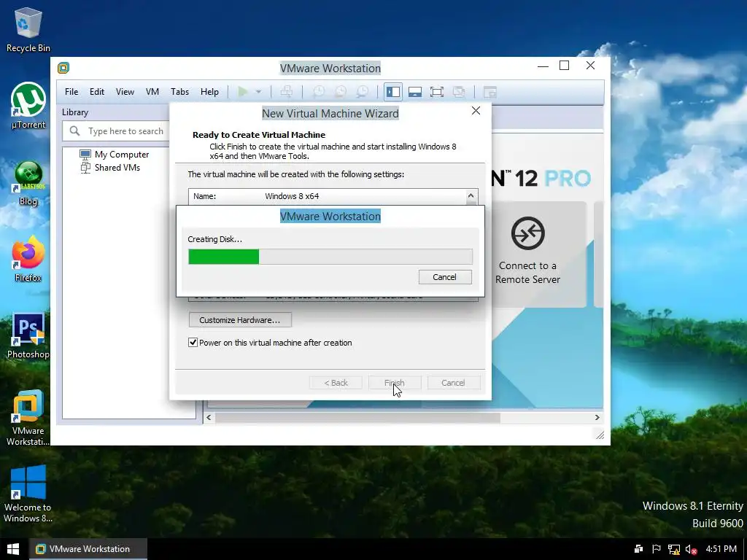Click the muted volume tray icon
The width and height of the screenshot is (747, 560).
(x=691, y=549)
